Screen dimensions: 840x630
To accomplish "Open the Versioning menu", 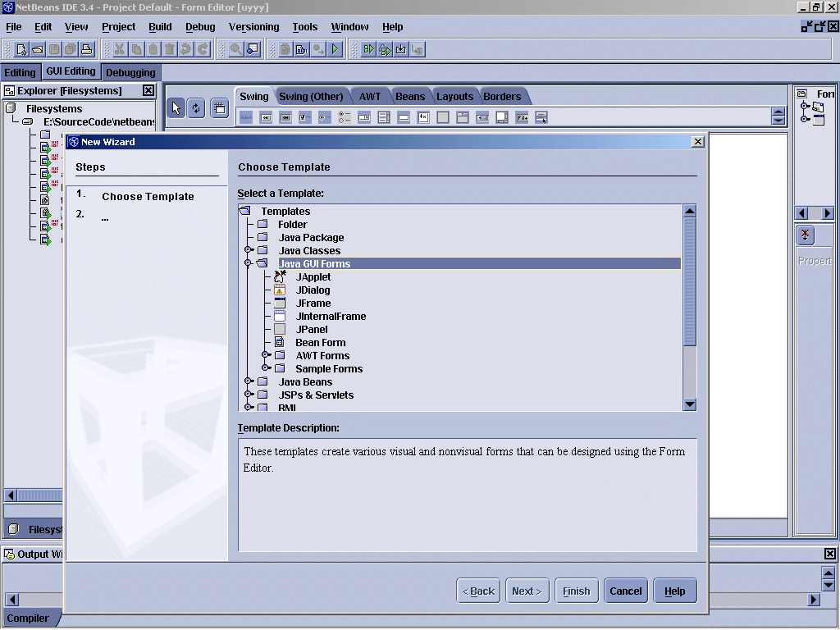I will pos(254,27).
